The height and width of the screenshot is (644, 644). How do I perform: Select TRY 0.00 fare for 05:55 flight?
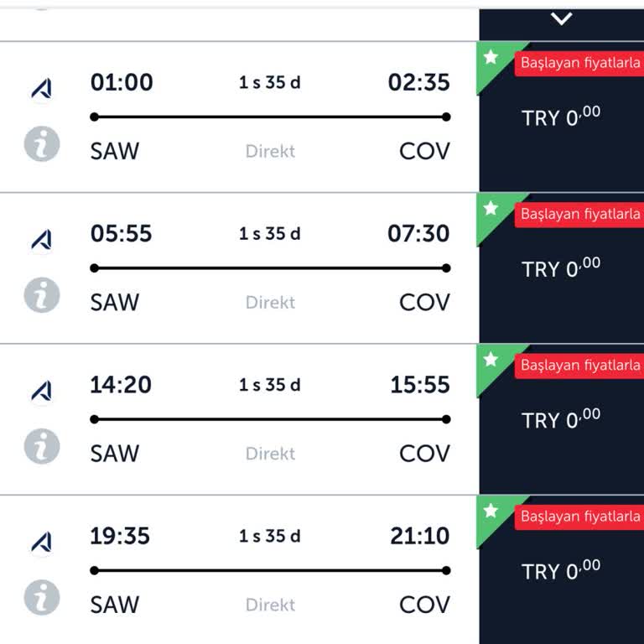point(561,268)
